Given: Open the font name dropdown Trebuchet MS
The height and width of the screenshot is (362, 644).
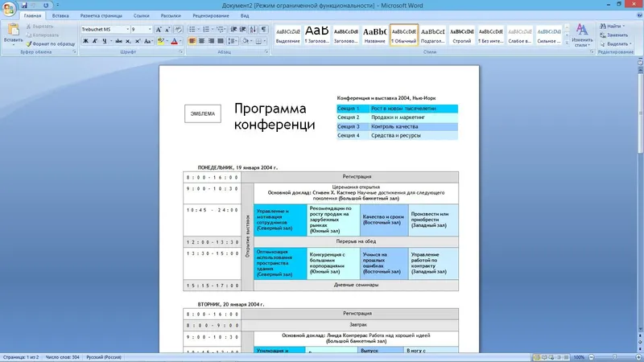Looking at the screenshot, I should coord(127,30).
